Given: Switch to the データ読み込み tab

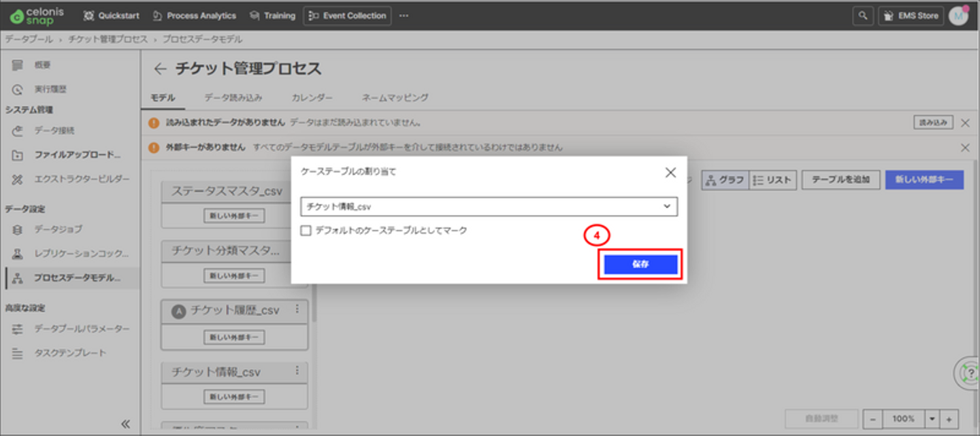Looking at the screenshot, I should click(233, 98).
